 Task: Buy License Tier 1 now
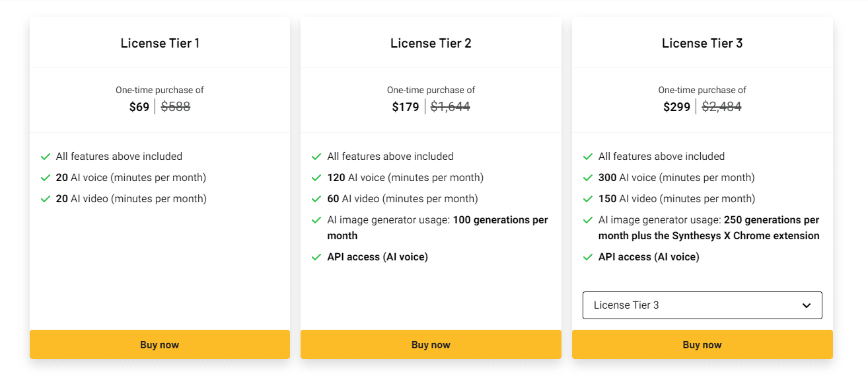(x=160, y=344)
